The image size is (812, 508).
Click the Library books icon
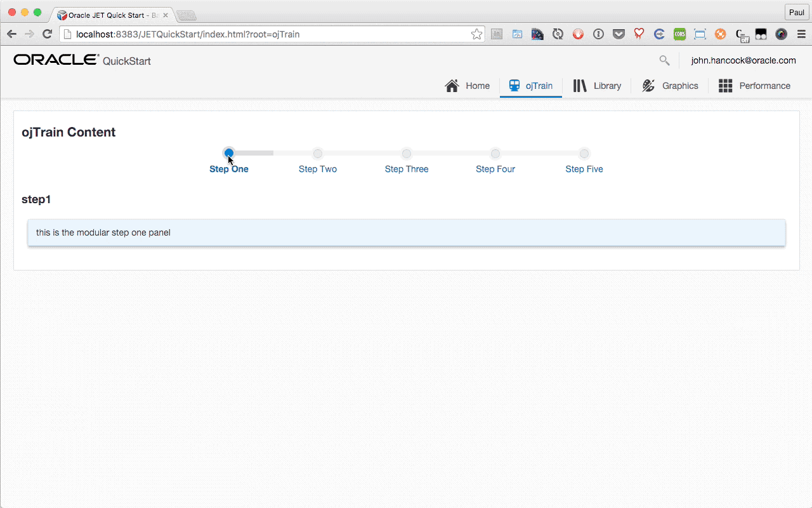click(x=580, y=86)
